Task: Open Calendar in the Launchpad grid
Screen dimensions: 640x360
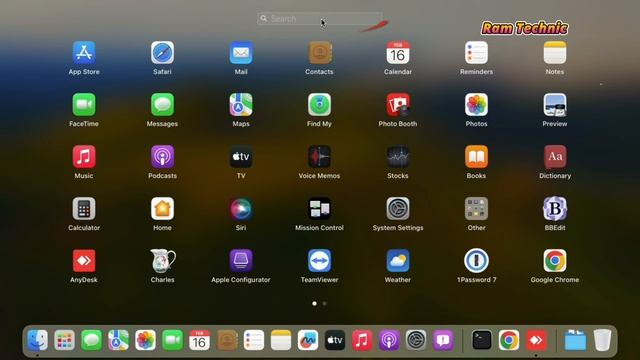Action: pos(398,53)
